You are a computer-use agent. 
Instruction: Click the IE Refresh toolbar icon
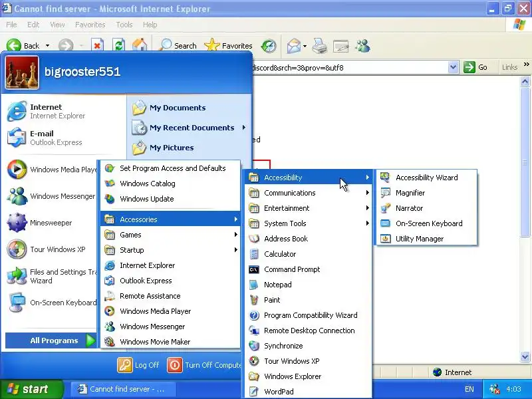(118, 45)
